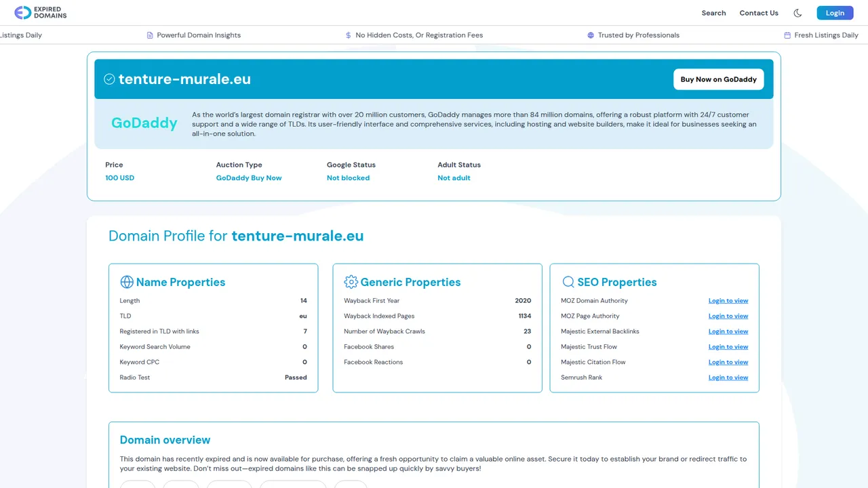Open the Contact Us page

click(x=759, y=13)
